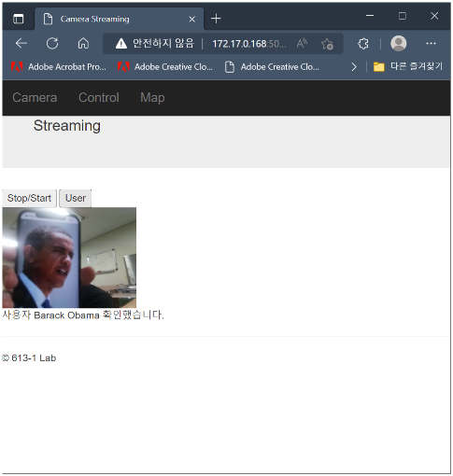Image resolution: width=453 pixels, height=476 pixels.
Task: Open the user profile avatar
Action: pyautogui.click(x=399, y=43)
